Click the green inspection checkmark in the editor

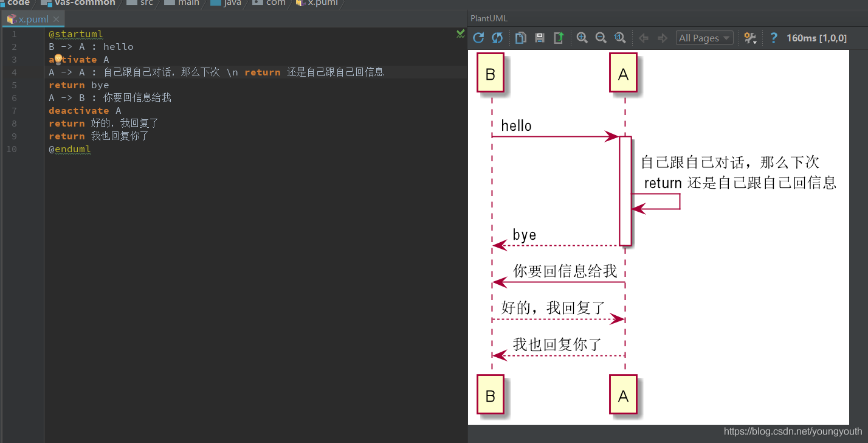click(461, 34)
